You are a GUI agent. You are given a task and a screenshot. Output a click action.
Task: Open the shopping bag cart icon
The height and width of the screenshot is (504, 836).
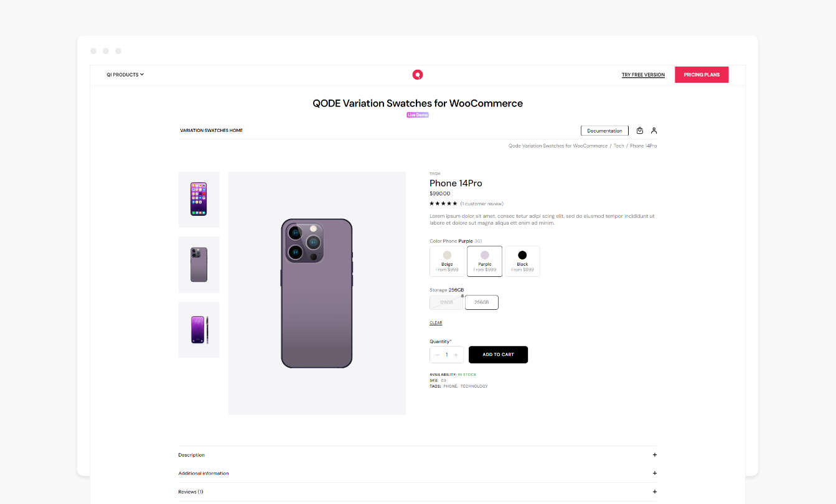[x=640, y=131]
